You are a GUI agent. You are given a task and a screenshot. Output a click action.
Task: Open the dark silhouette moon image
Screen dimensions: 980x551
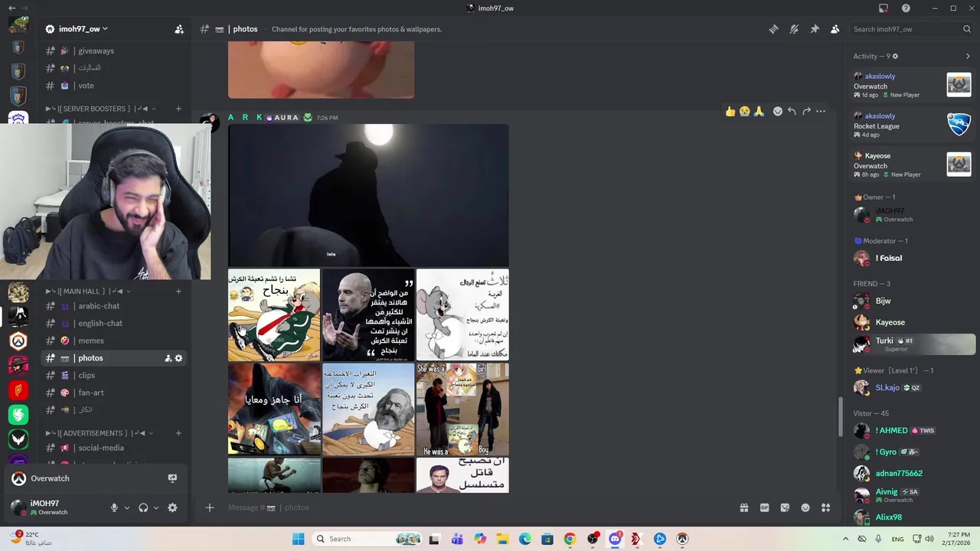tap(368, 195)
